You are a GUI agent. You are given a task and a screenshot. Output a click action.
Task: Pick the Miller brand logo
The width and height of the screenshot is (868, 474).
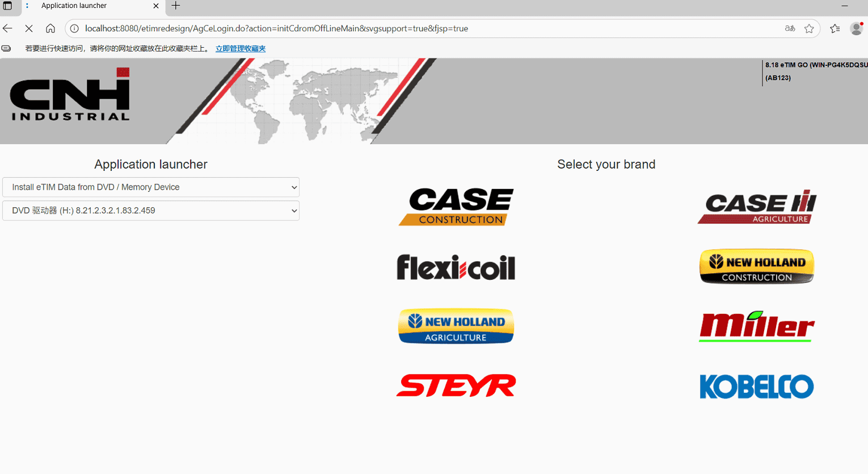point(757,326)
